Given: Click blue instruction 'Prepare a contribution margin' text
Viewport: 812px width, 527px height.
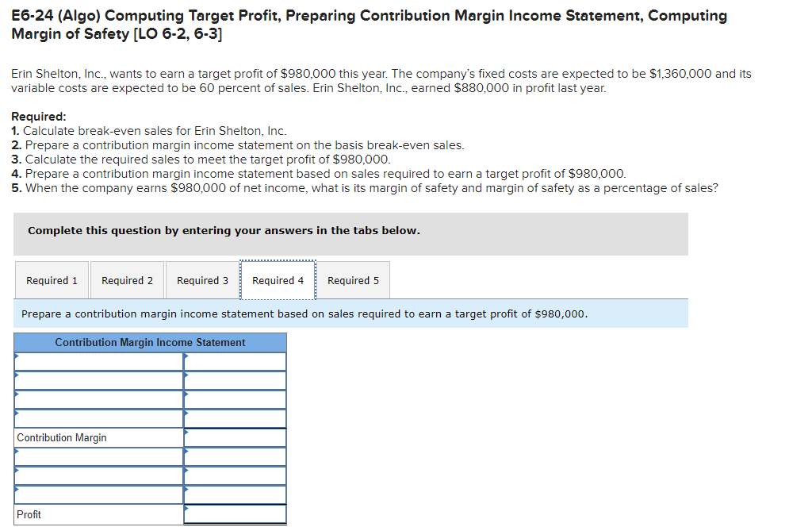Looking at the screenshot, I should point(304,314).
